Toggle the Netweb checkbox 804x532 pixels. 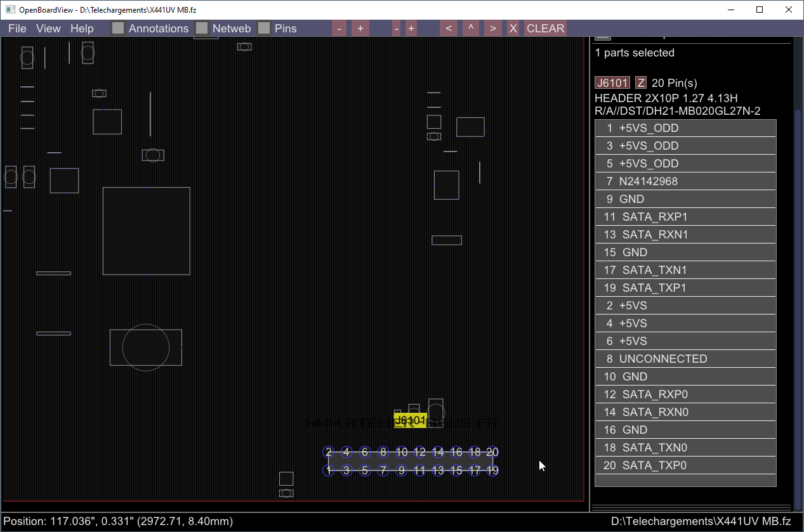click(202, 29)
